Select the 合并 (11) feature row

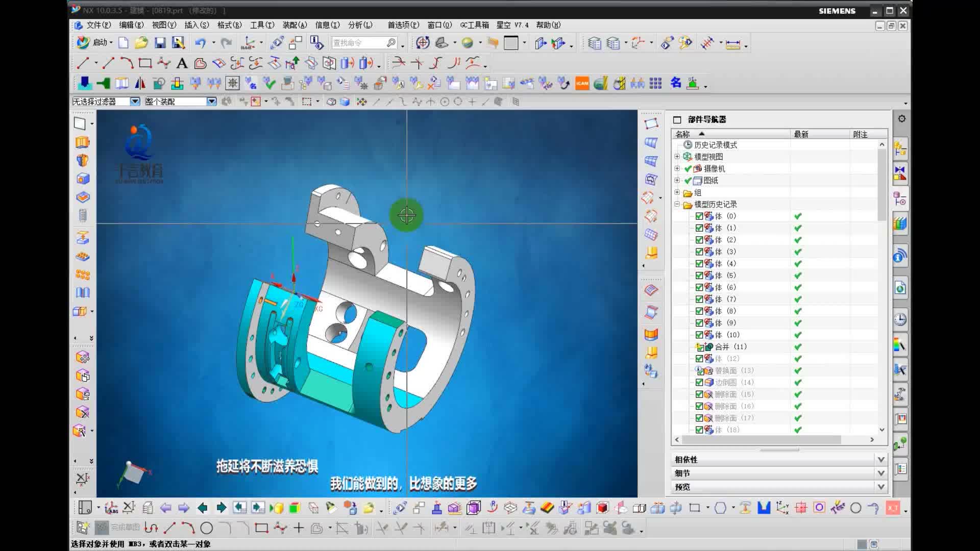pos(731,347)
